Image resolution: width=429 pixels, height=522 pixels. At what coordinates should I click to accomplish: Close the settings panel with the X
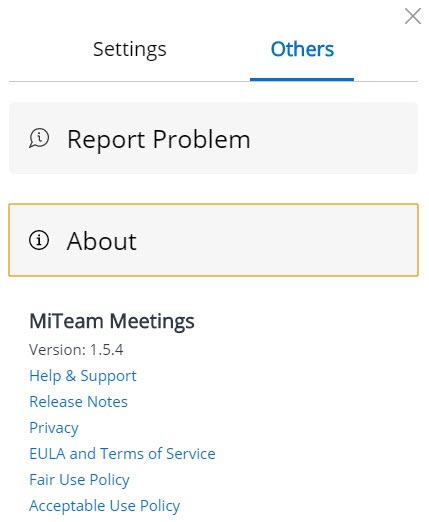tap(413, 16)
